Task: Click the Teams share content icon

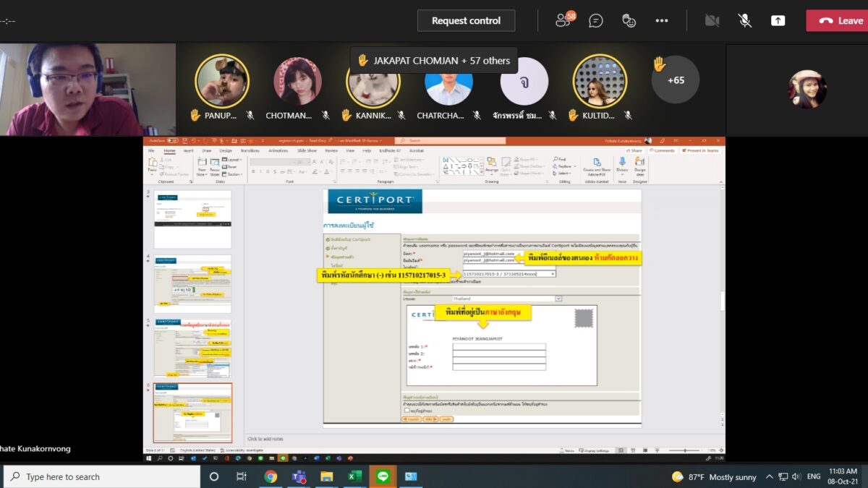Action: click(778, 21)
